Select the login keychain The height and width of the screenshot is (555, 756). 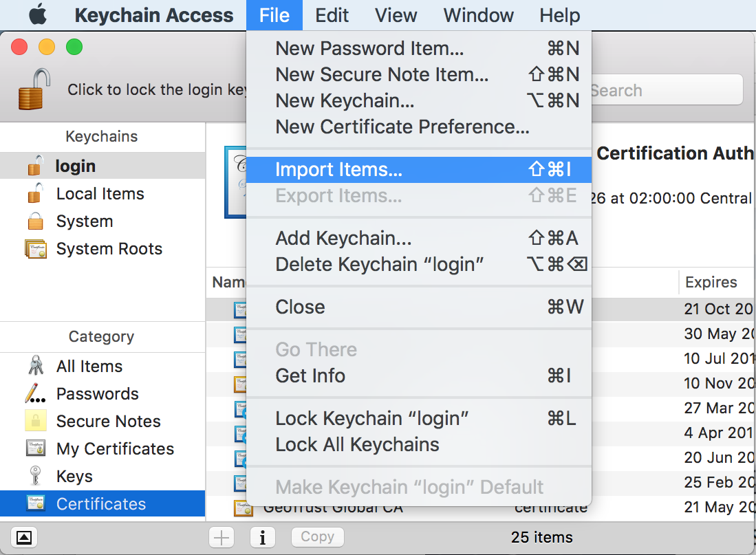(102, 165)
